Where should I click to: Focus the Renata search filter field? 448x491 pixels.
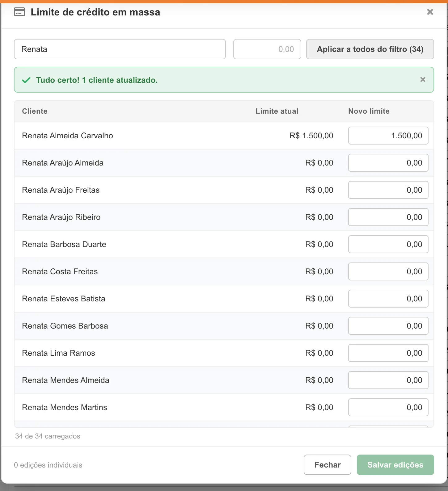pos(120,49)
